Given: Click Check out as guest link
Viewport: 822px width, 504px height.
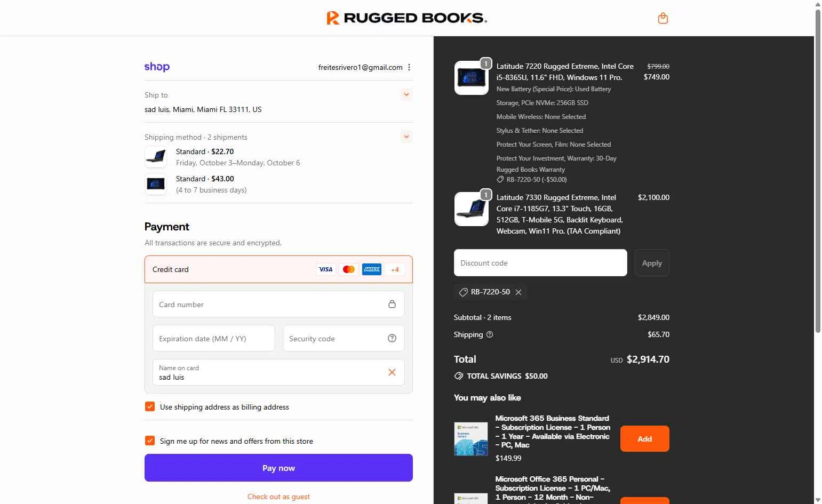Looking at the screenshot, I should coord(278,497).
